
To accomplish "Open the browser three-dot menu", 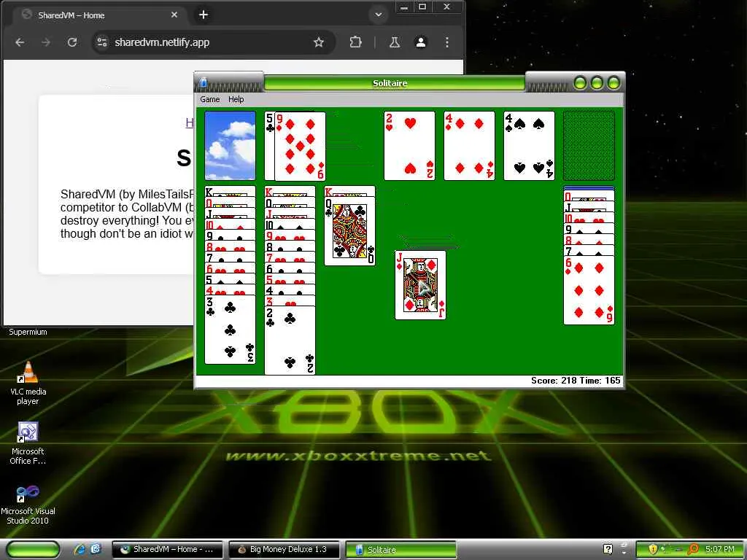I will coord(447,42).
